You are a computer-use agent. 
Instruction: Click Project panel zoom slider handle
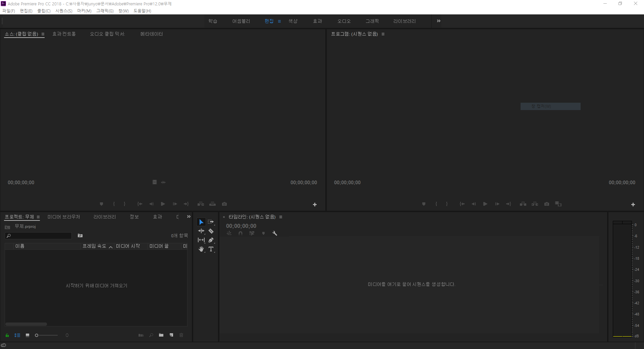coord(37,335)
